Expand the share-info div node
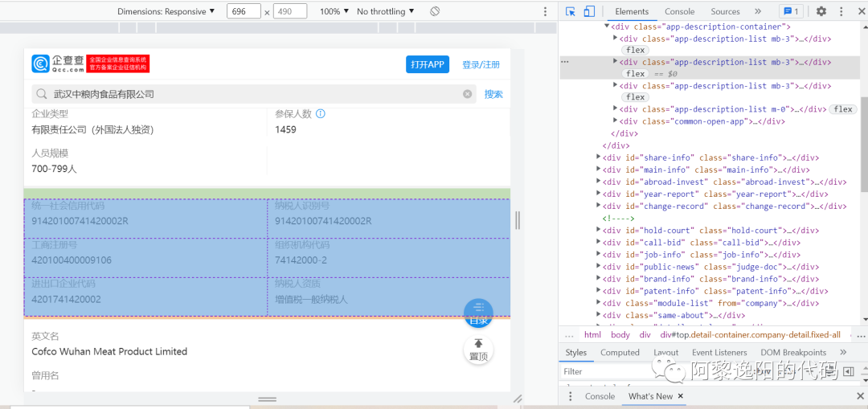This screenshot has height=409, width=868. [x=599, y=157]
